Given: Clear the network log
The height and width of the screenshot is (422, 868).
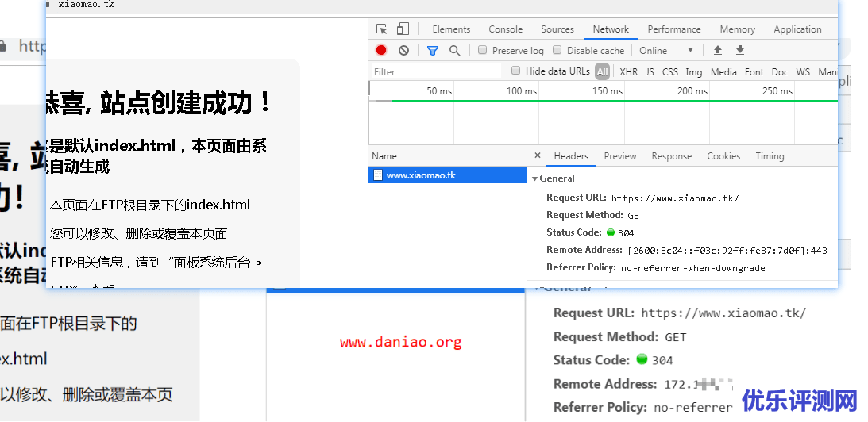Looking at the screenshot, I should click(x=403, y=50).
